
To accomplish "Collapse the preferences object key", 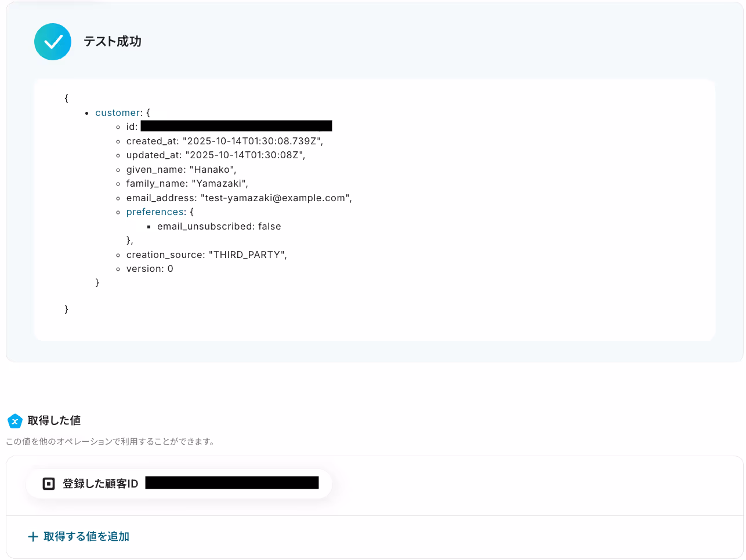I will click(x=155, y=212).
